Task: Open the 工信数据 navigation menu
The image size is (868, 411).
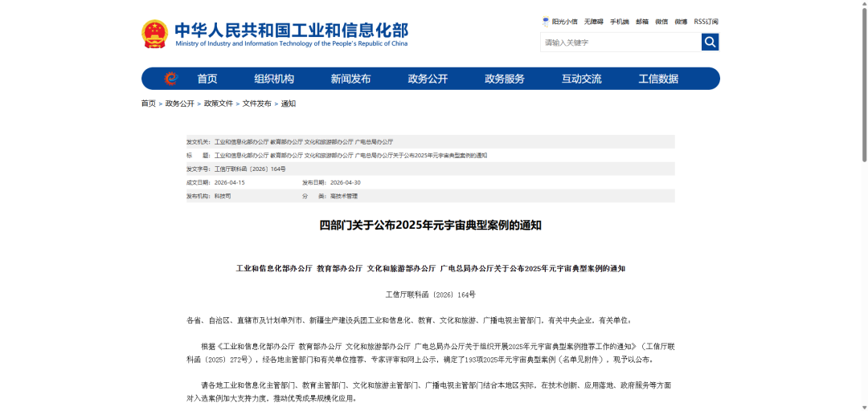Action: click(x=659, y=79)
